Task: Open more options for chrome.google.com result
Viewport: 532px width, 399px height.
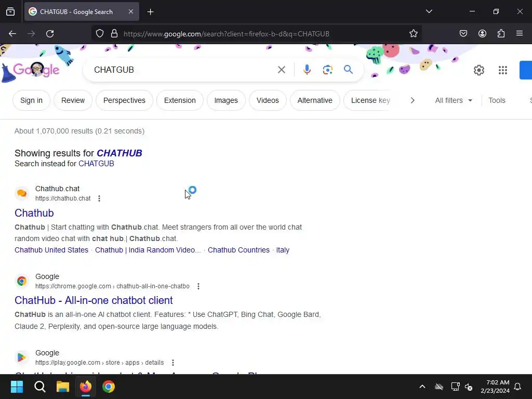Action: (x=198, y=286)
